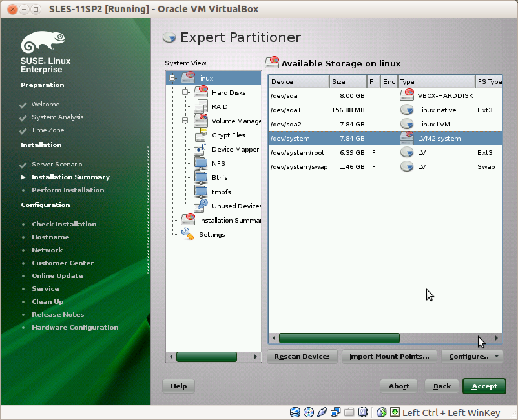Select the /dev/system/swap row
The width and height of the screenshot is (518, 420).
tap(385, 166)
